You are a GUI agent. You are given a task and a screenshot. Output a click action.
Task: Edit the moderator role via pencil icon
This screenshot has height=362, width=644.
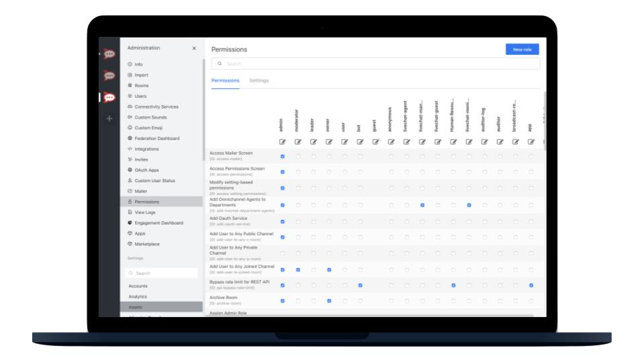(297, 141)
